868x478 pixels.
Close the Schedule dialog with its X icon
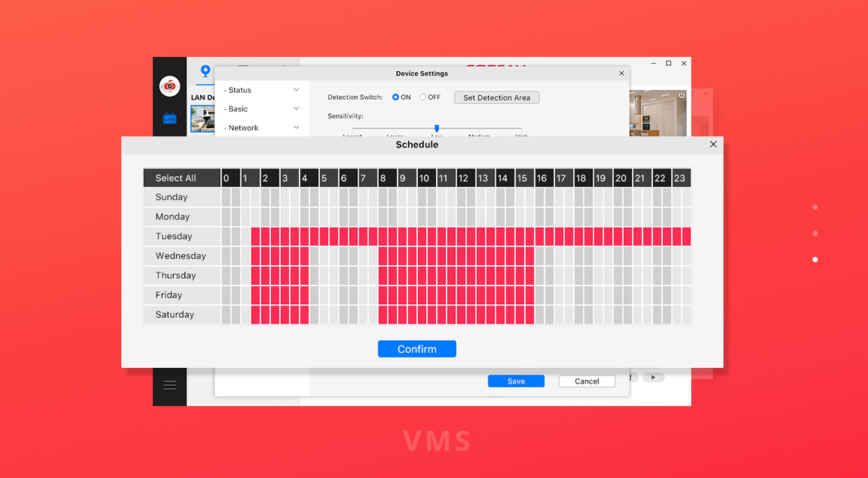point(712,144)
